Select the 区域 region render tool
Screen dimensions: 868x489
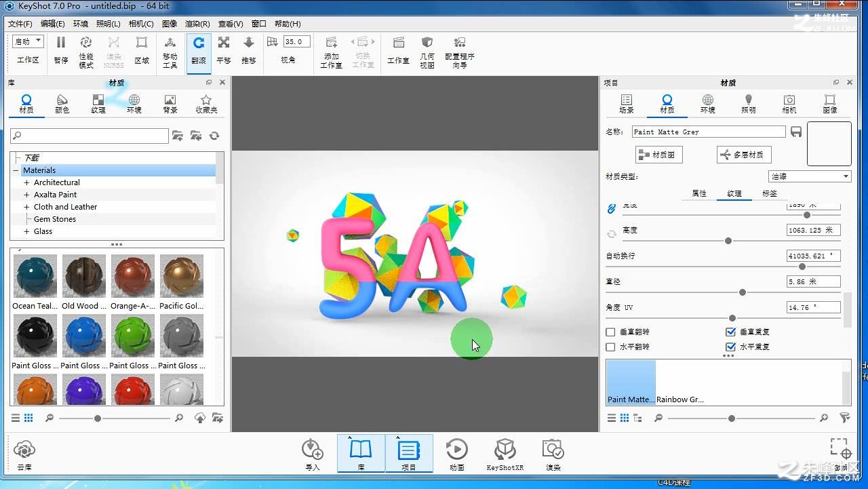pyautogui.click(x=142, y=50)
